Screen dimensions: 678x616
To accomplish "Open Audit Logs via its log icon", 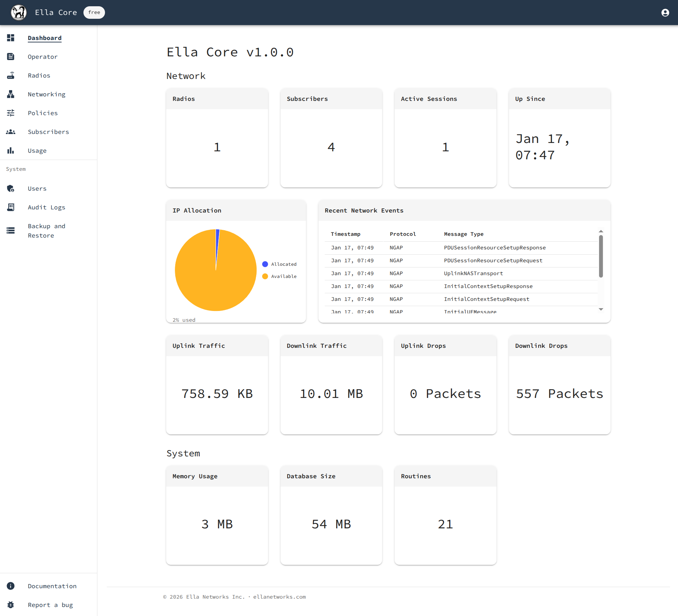I will coord(11,207).
